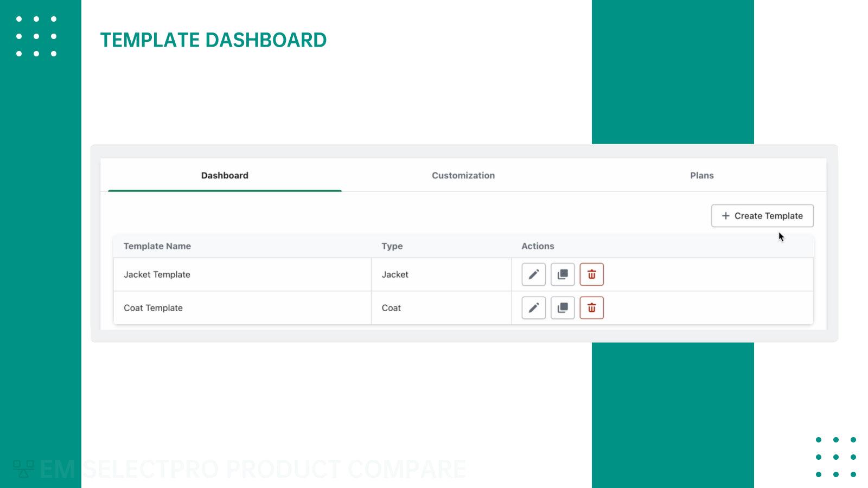Image resolution: width=868 pixels, height=488 pixels.
Task: Click the EM SelectPro logo icon bottom left
Action: click(x=22, y=468)
